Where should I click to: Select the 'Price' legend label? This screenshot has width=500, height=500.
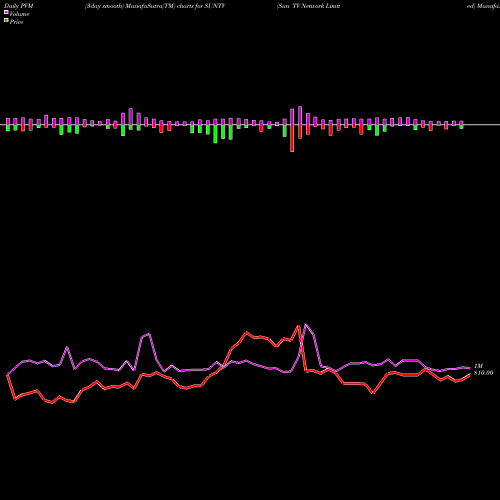(16, 22)
